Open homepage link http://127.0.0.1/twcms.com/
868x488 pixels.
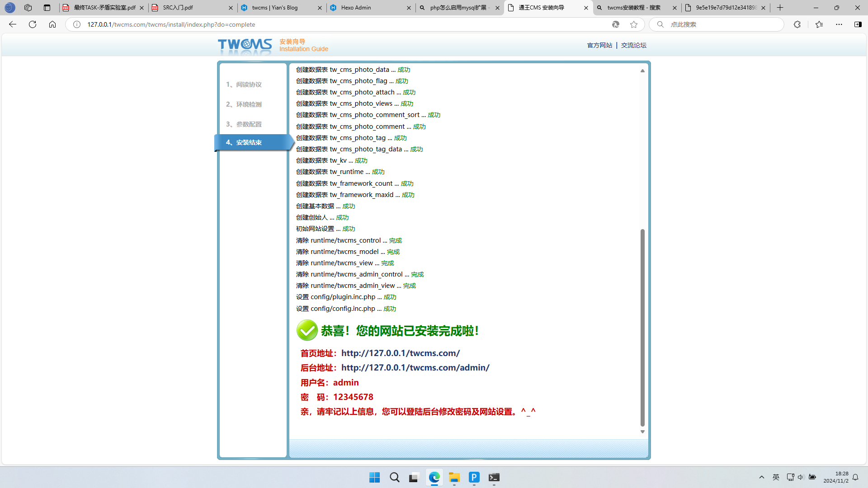400,353
